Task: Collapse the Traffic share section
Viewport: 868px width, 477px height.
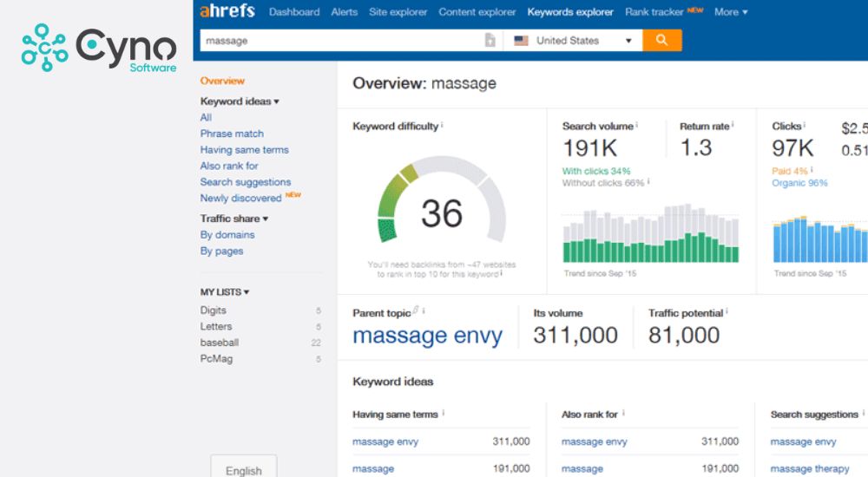Action: point(234,219)
